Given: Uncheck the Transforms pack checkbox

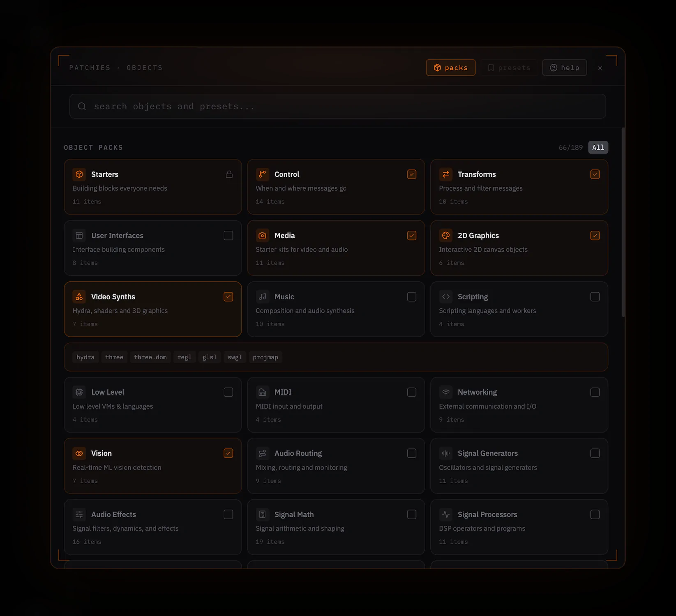Looking at the screenshot, I should pyautogui.click(x=595, y=174).
